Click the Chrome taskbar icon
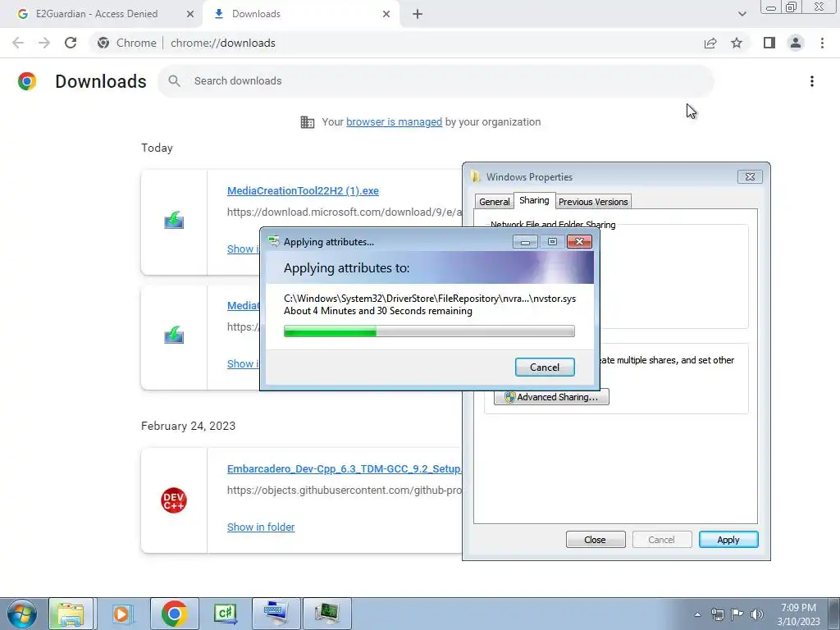Viewport: 840px width, 630px height. point(174,614)
